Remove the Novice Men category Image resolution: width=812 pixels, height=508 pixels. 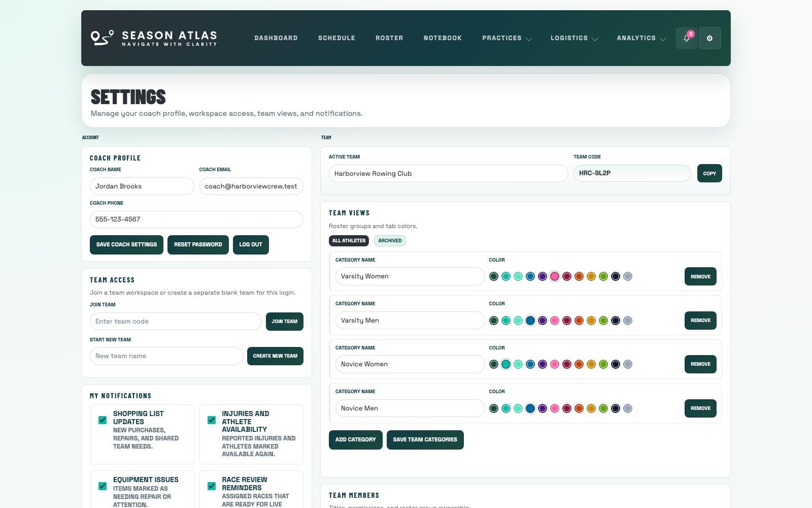(700, 408)
